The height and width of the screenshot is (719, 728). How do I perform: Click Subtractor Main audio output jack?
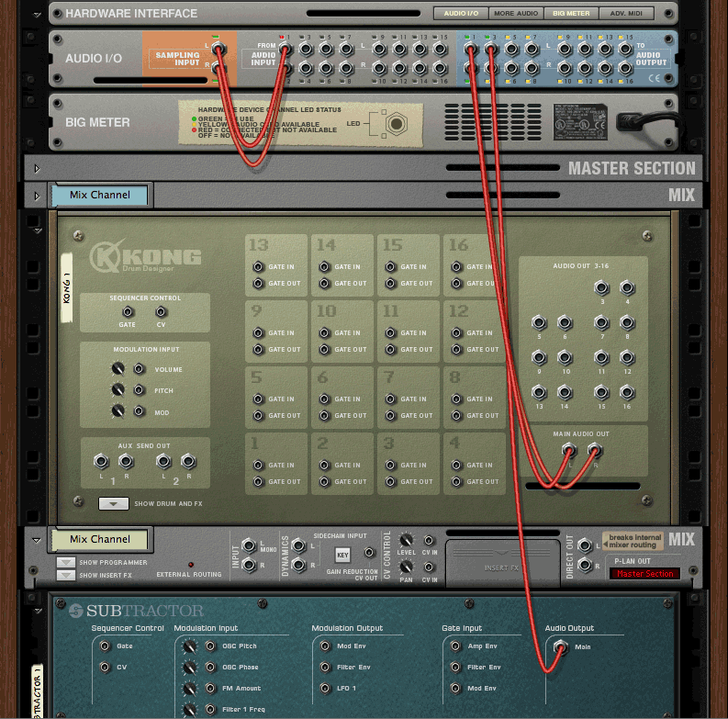(560, 646)
